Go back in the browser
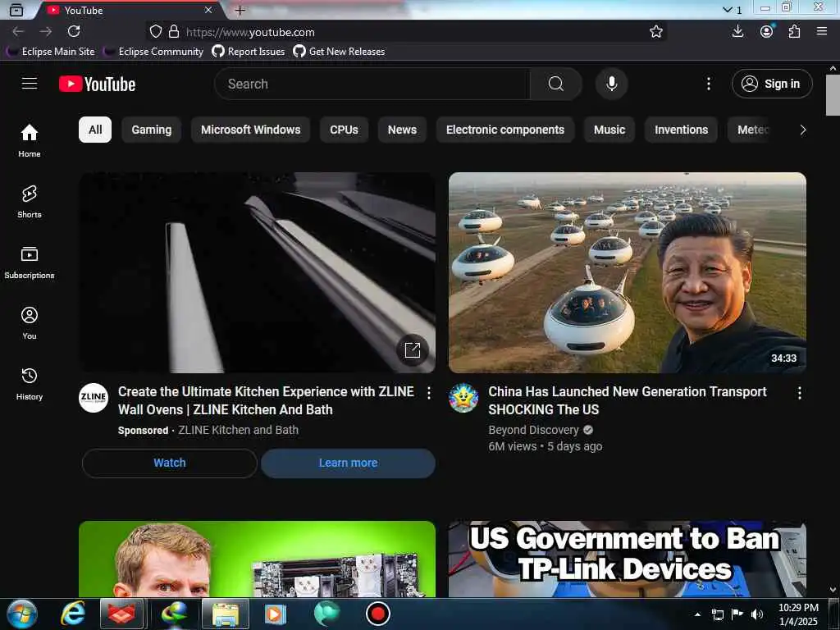The image size is (840, 630). point(18,32)
